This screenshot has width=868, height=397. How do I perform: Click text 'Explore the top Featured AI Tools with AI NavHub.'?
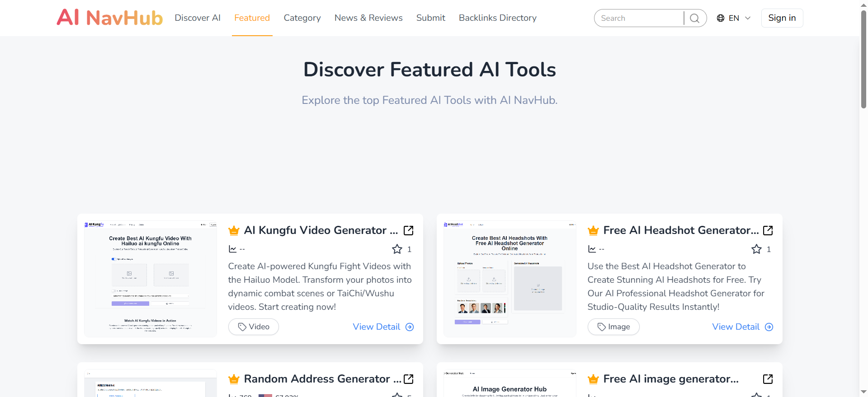(x=429, y=100)
